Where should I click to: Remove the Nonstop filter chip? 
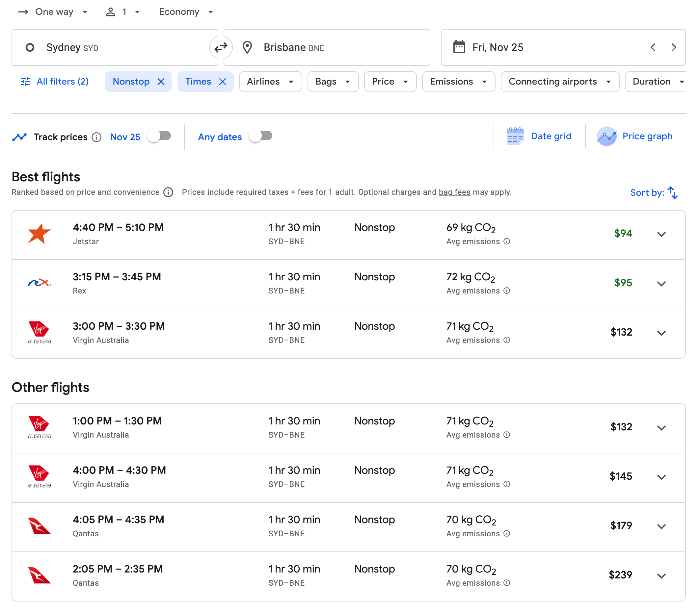point(161,82)
